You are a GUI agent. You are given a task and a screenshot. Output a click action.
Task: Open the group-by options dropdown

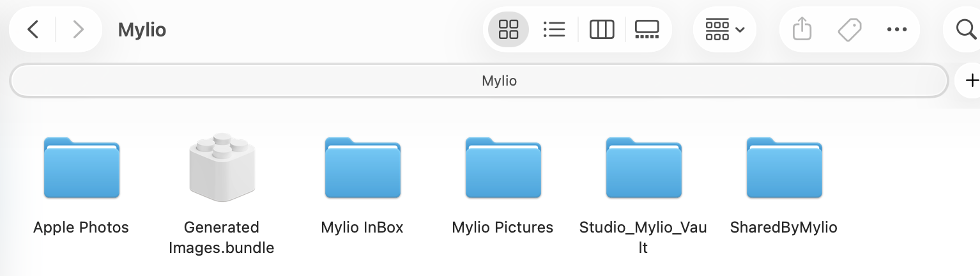point(724,29)
